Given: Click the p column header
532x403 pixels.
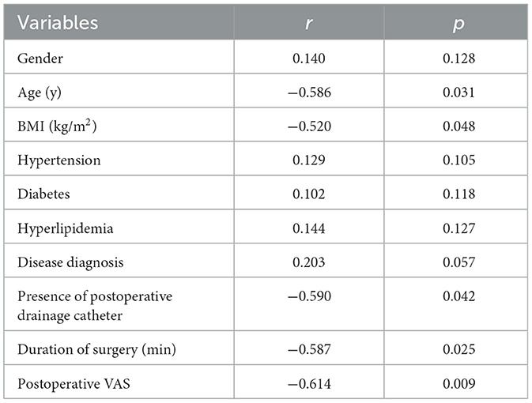Looking at the screenshot, I should tap(459, 22).
